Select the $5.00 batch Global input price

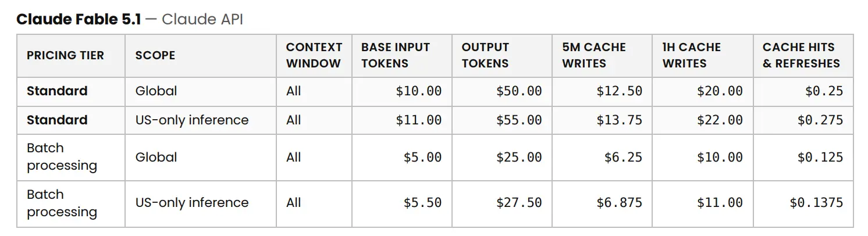click(x=422, y=158)
